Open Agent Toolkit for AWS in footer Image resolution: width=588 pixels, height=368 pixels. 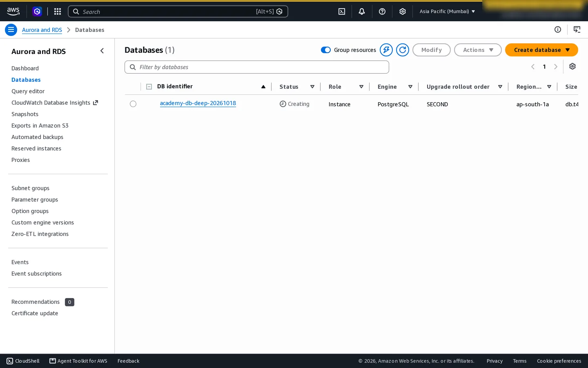click(x=78, y=361)
